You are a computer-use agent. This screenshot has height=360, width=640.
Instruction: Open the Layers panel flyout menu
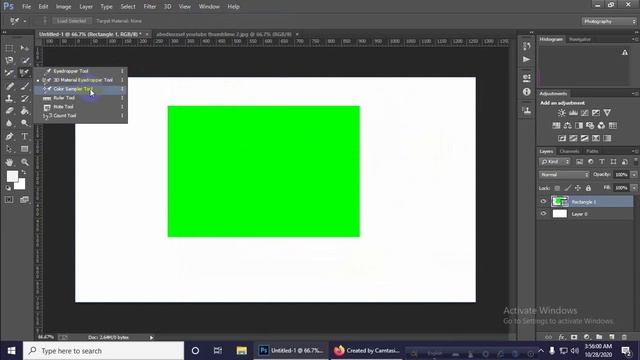(635, 151)
